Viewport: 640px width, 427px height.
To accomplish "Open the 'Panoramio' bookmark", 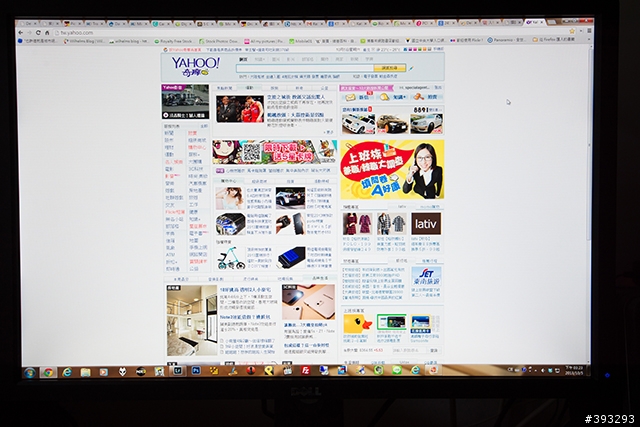I will point(507,40).
